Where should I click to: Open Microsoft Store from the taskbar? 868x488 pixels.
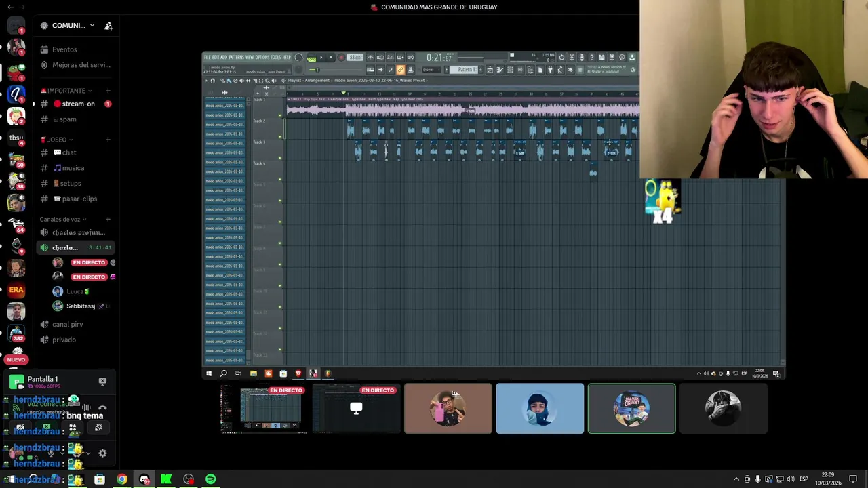[x=100, y=479]
